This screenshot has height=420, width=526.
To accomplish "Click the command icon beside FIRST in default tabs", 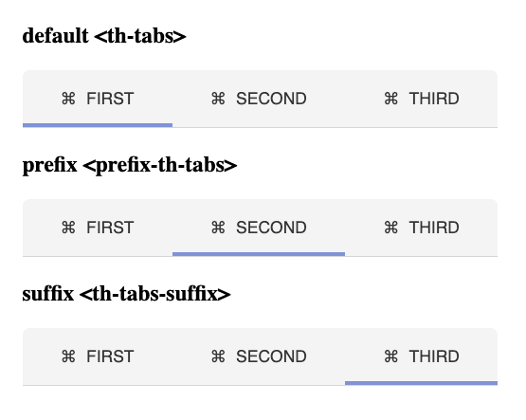I will [68, 99].
